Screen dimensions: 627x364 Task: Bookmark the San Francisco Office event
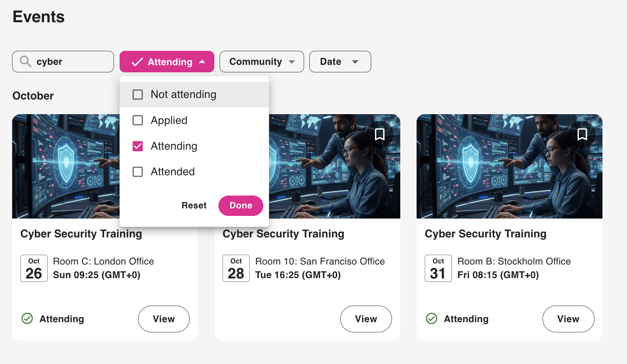coord(380,134)
